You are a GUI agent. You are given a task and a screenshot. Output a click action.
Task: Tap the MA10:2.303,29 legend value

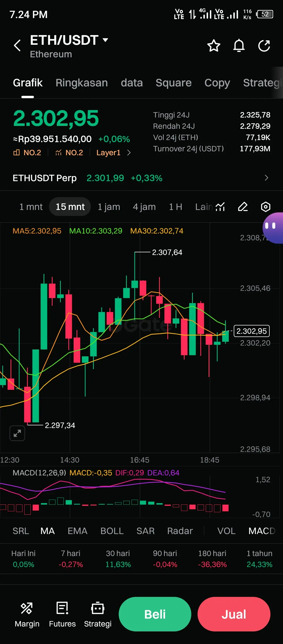(96, 231)
